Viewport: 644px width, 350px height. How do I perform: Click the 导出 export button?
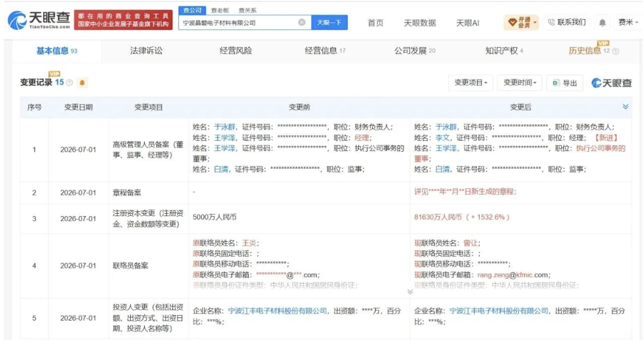(565, 83)
